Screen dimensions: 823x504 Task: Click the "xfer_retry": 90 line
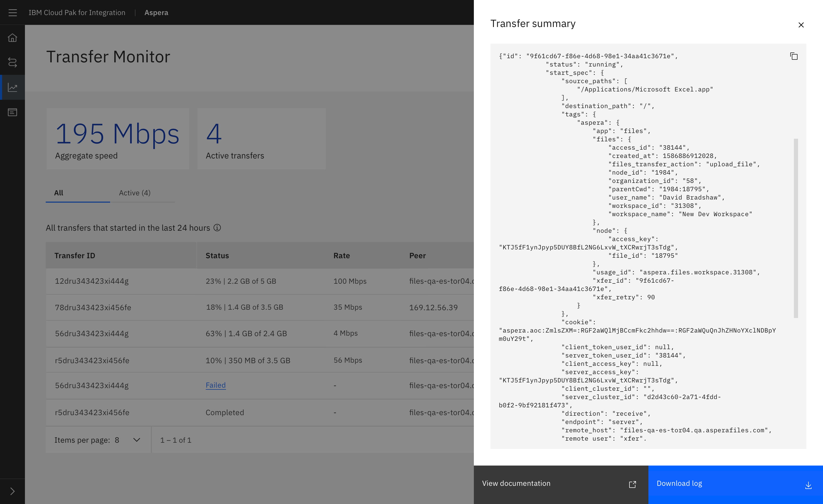tap(623, 297)
